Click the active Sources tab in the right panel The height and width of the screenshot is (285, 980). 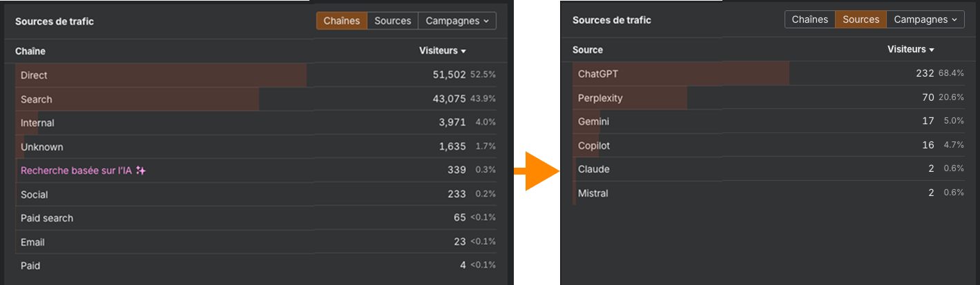tap(861, 19)
